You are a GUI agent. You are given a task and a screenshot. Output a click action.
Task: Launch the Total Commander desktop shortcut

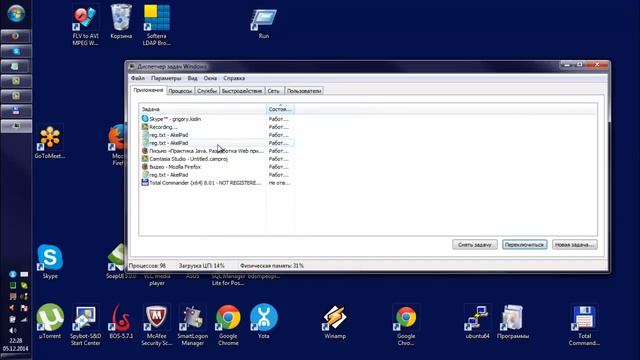coord(584,325)
